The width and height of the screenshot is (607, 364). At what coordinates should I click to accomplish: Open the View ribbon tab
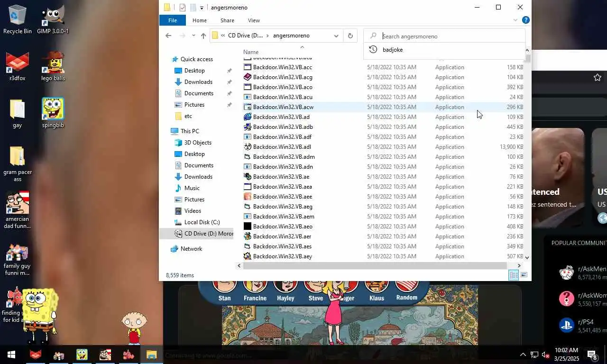pyautogui.click(x=254, y=20)
